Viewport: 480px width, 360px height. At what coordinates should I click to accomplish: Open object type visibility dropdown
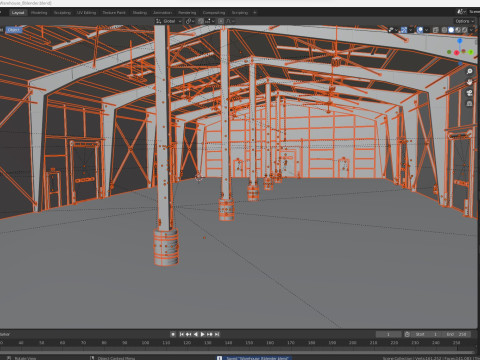(x=393, y=30)
